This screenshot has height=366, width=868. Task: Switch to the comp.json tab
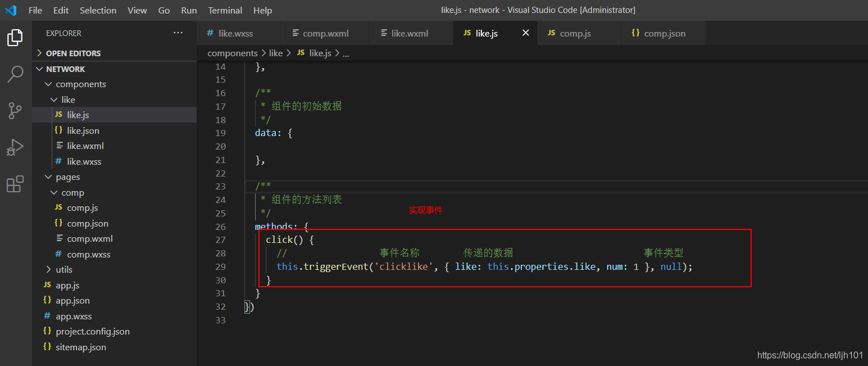665,33
